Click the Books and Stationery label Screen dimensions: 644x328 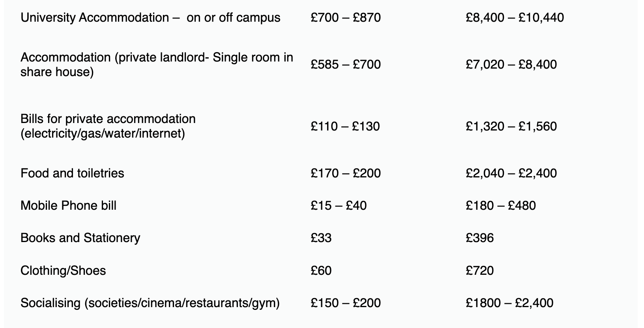(80, 238)
